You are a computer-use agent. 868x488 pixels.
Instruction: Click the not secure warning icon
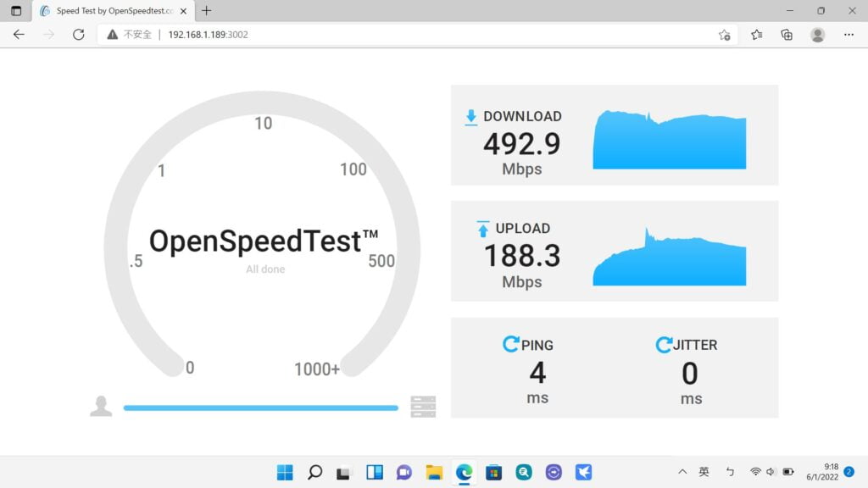click(x=113, y=34)
